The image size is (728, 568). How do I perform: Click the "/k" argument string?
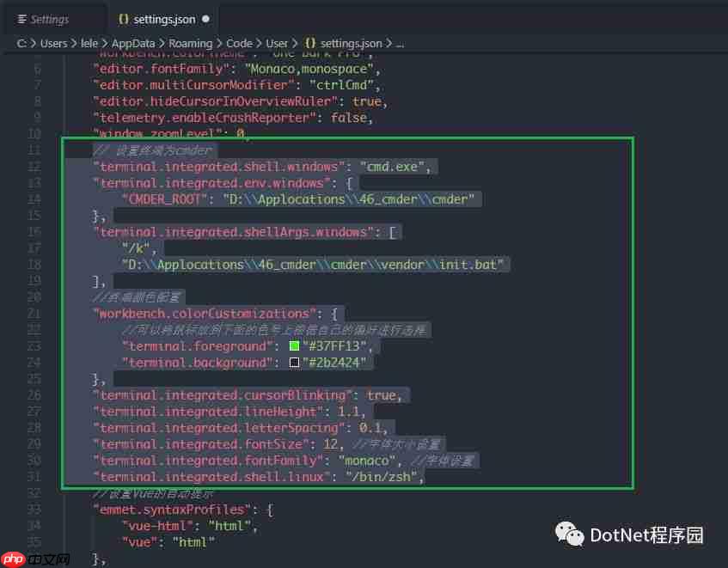pos(137,248)
